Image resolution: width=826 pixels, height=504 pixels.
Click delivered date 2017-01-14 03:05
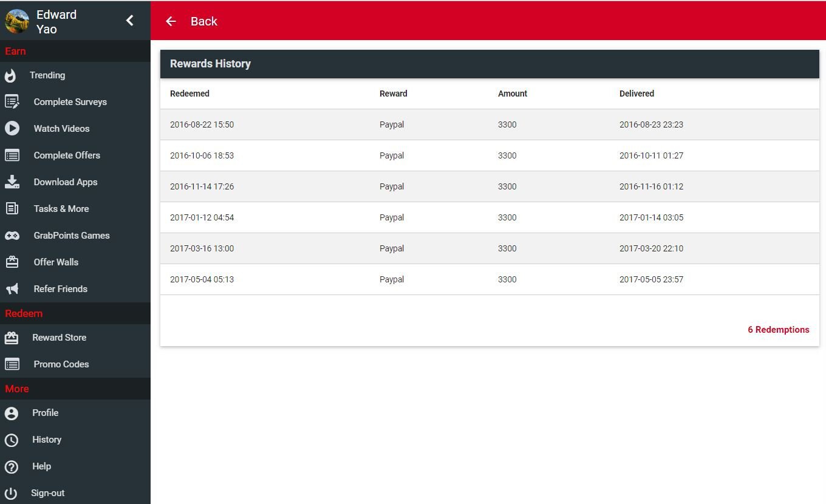pyautogui.click(x=651, y=217)
